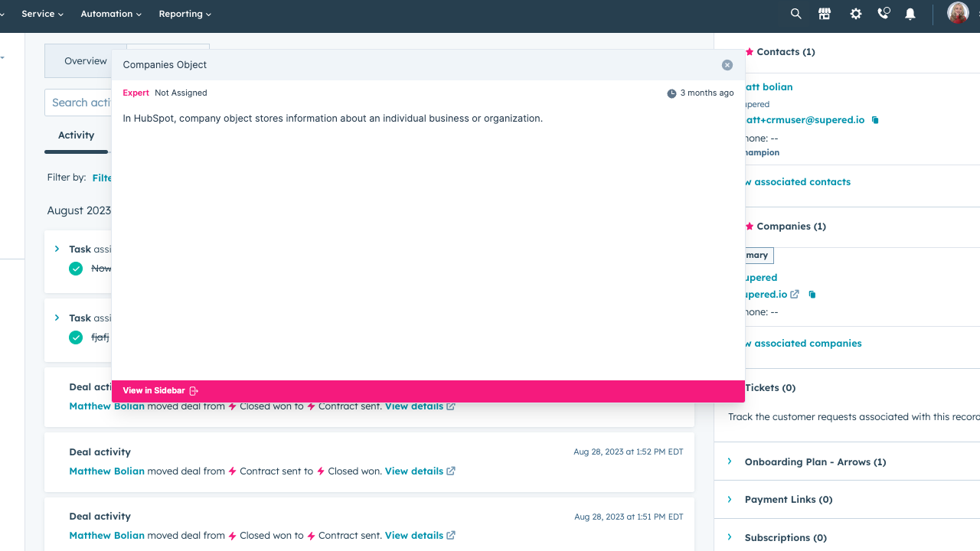Copy the contact email address icon
Image resolution: width=980 pixels, height=551 pixels.
(x=875, y=120)
